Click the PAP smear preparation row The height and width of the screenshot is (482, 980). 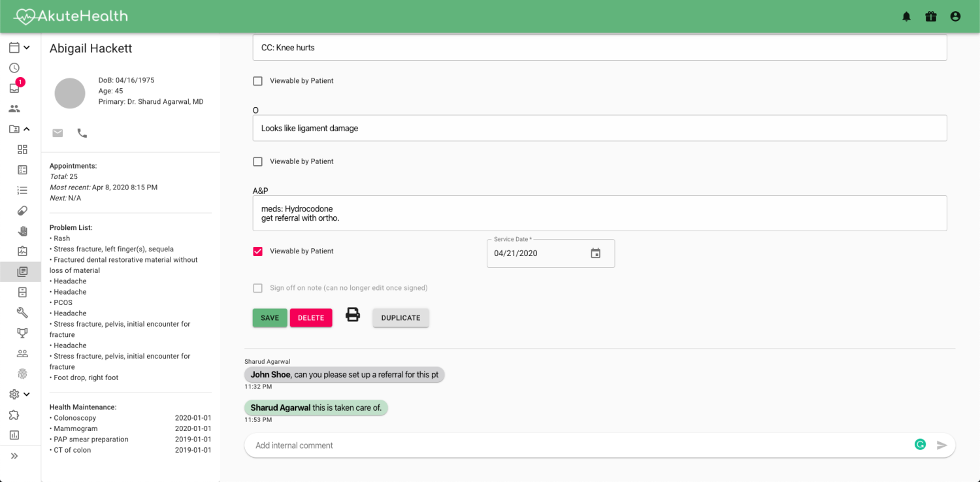[x=131, y=440]
